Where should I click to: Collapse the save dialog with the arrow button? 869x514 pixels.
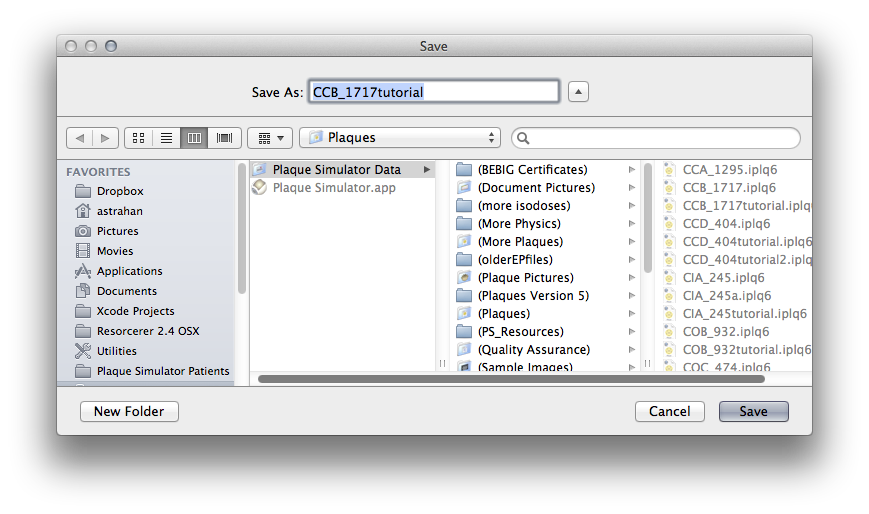pyautogui.click(x=578, y=92)
